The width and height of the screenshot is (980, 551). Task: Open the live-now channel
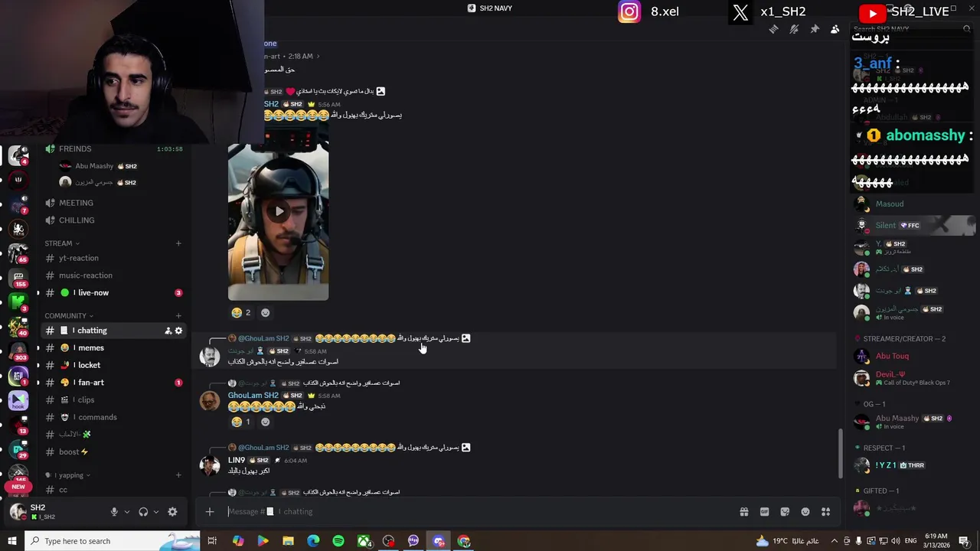point(113,292)
